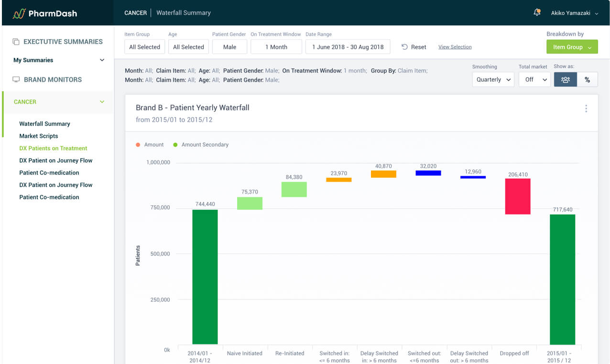The height and width of the screenshot is (364, 610).
Task: Click the Re-Initiated light green bar
Action: click(294, 189)
